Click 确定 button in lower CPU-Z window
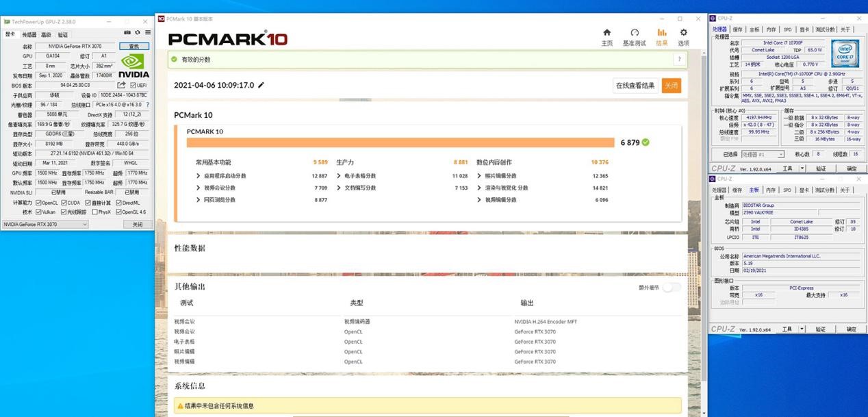Screen dimensions: 868x417 click(x=852, y=329)
